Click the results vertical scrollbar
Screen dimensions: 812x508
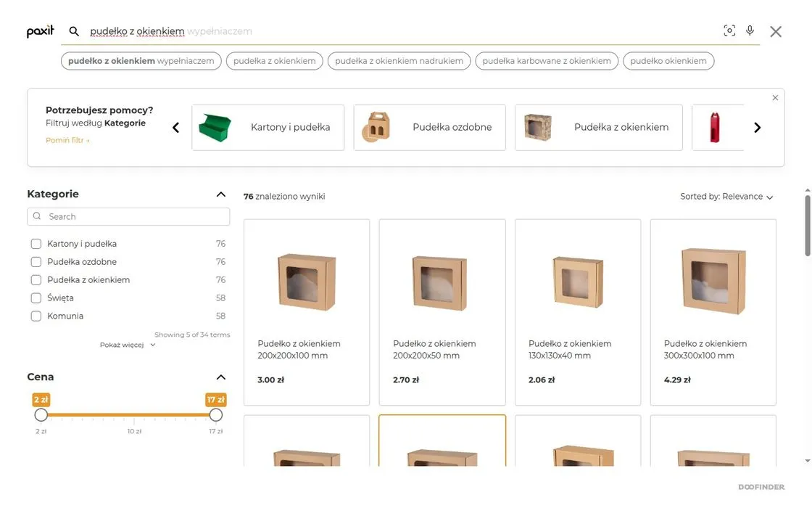[x=808, y=226]
